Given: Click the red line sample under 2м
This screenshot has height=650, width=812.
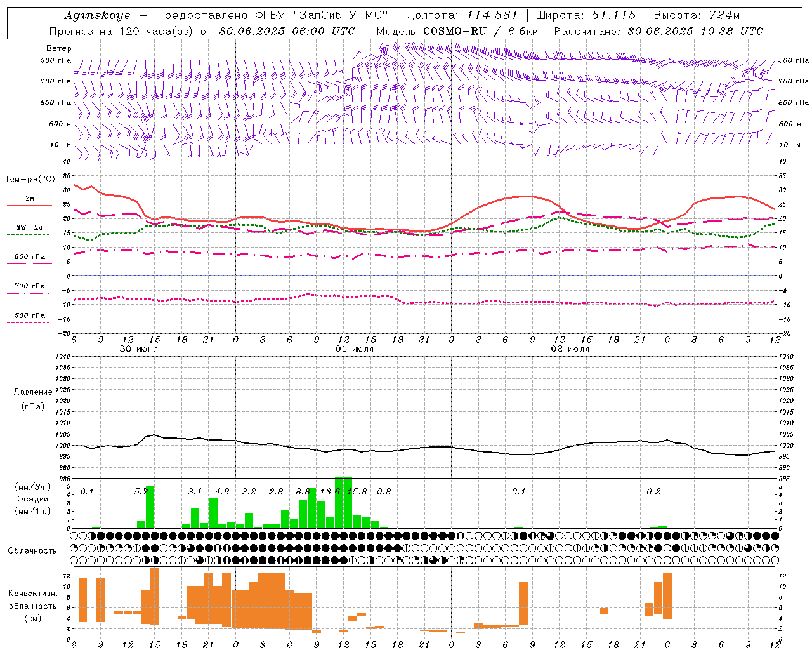Looking at the screenshot, I should coord(29,205).
